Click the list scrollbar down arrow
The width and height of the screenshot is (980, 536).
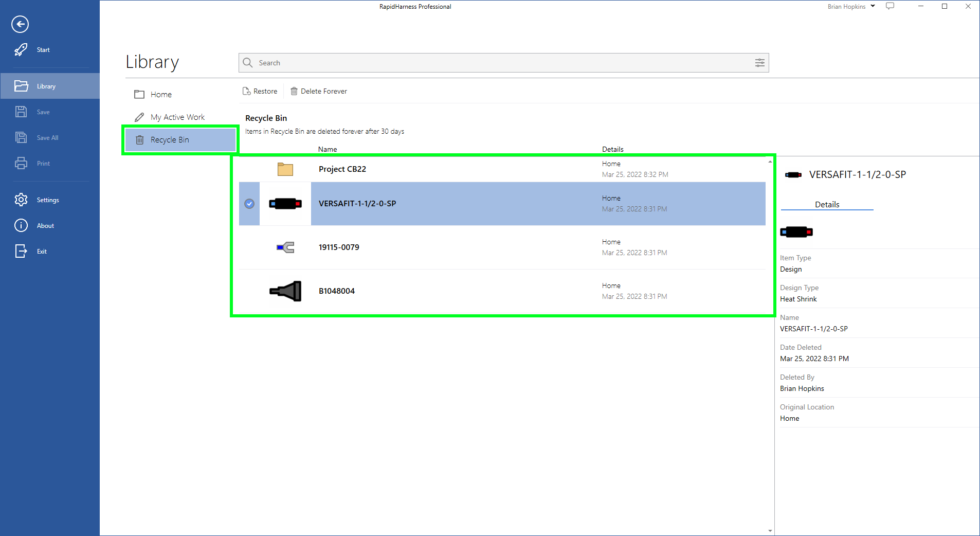pos(770,531)
